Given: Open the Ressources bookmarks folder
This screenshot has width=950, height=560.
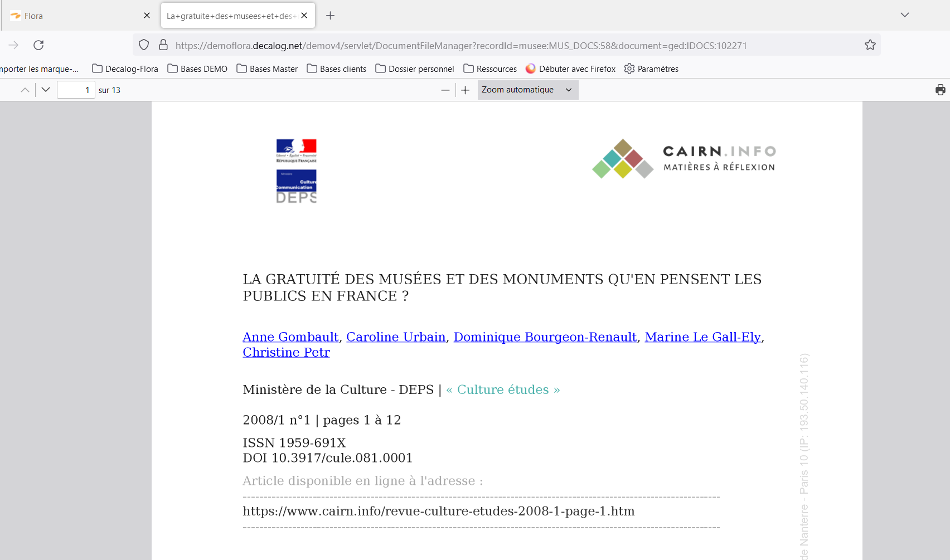Looking at the screenshot, I should [x=490, y=69].
